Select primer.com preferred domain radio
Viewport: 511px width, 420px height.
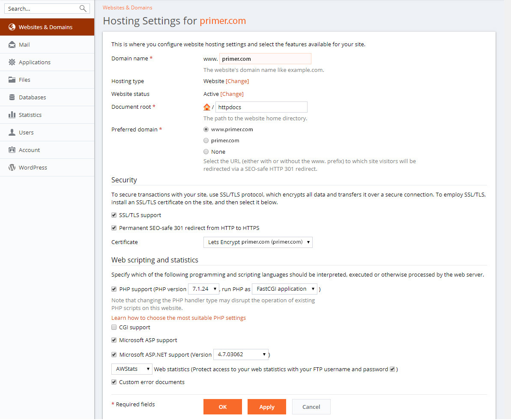click(x=206, y=140)
